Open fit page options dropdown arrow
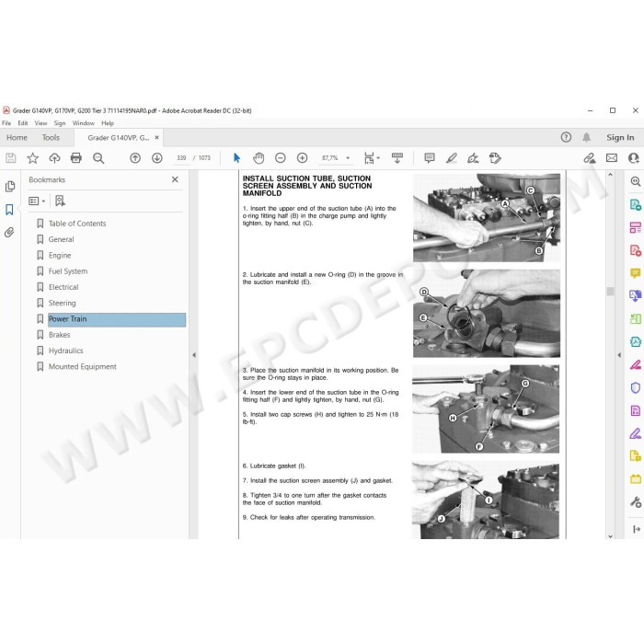Viewport: 644px width, 644px height. point(378,158)
